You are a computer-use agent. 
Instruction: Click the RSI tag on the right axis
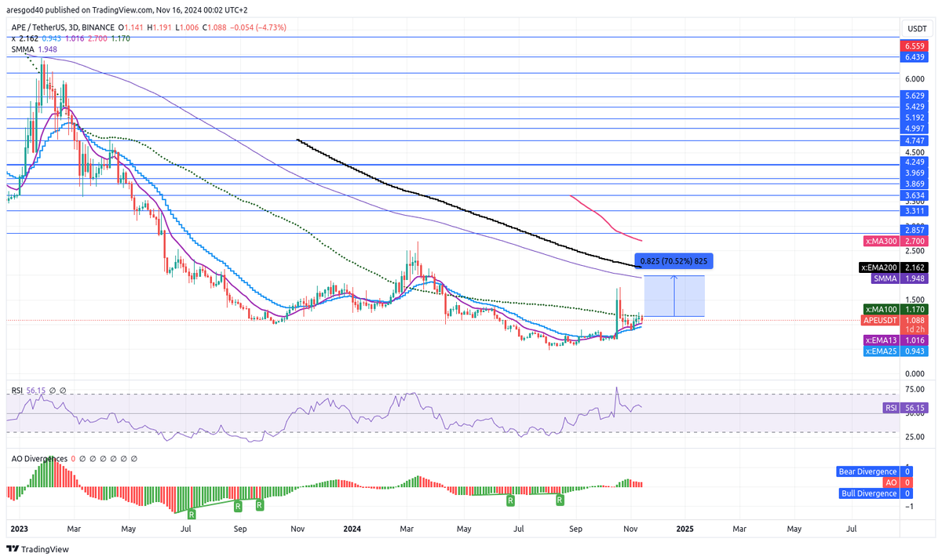(x=890, y=408)
